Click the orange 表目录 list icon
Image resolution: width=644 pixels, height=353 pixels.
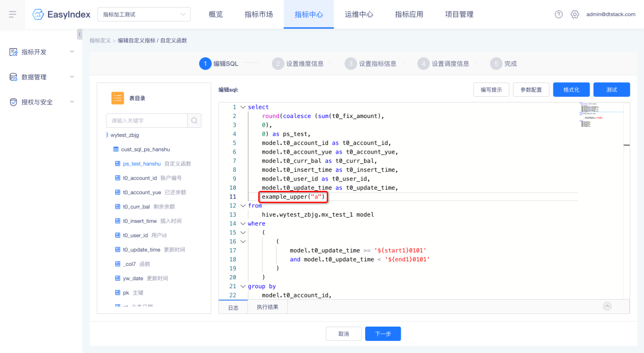[x=117, y=98]
